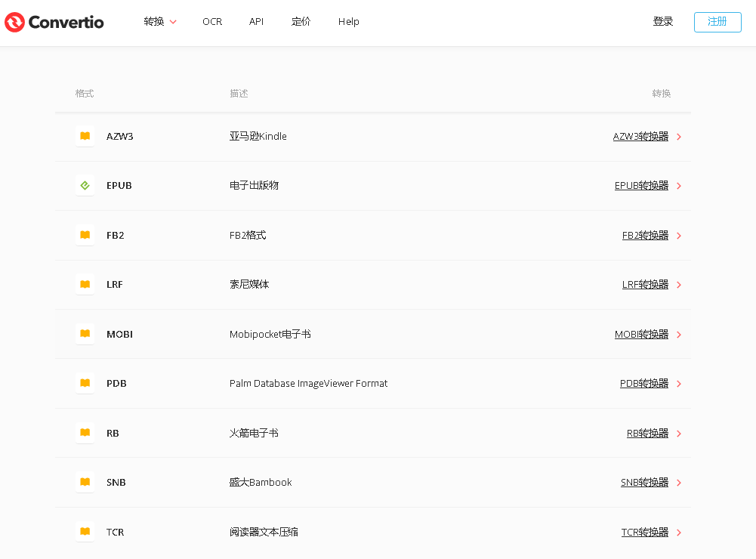
Task: Open the Help menu item
Action: (x=348, y=22)
